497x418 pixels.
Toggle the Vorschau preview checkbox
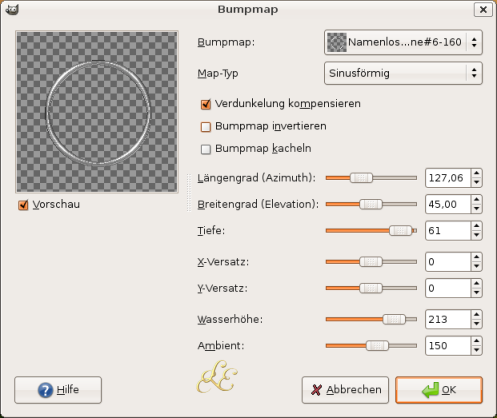point(23,205)
